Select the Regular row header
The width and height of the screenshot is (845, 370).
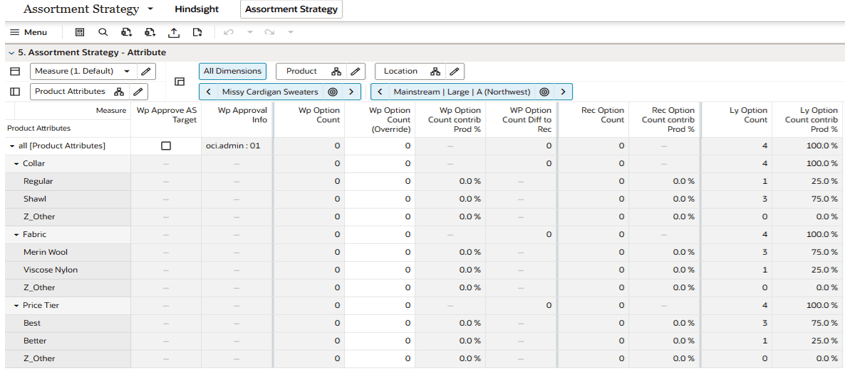click(67, 181)
